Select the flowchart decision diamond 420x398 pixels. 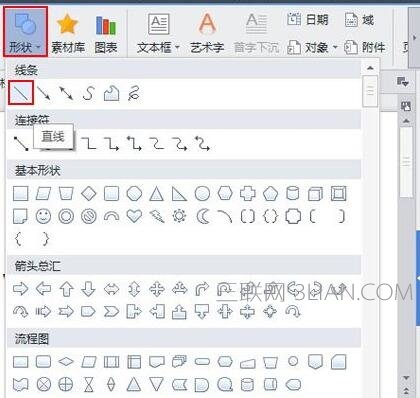66,362
